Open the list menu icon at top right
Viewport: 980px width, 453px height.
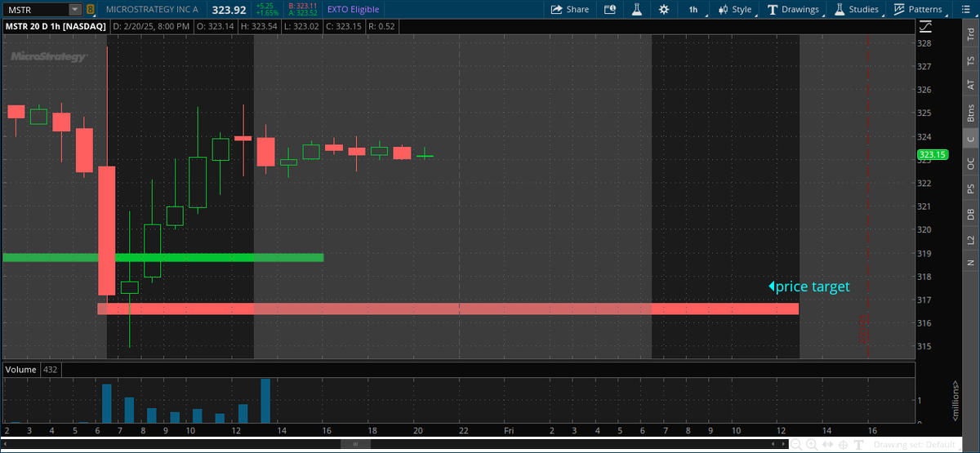click(x=968, y=10)
